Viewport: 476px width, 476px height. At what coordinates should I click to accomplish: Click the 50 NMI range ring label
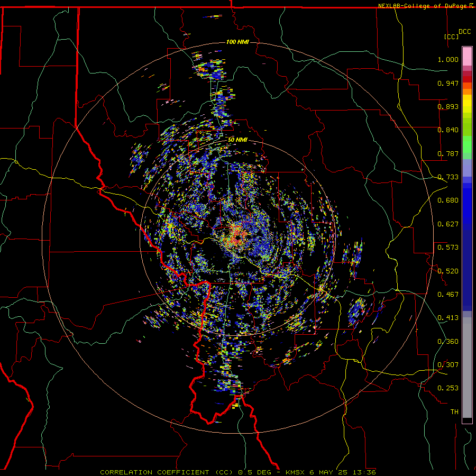[237, 140]
